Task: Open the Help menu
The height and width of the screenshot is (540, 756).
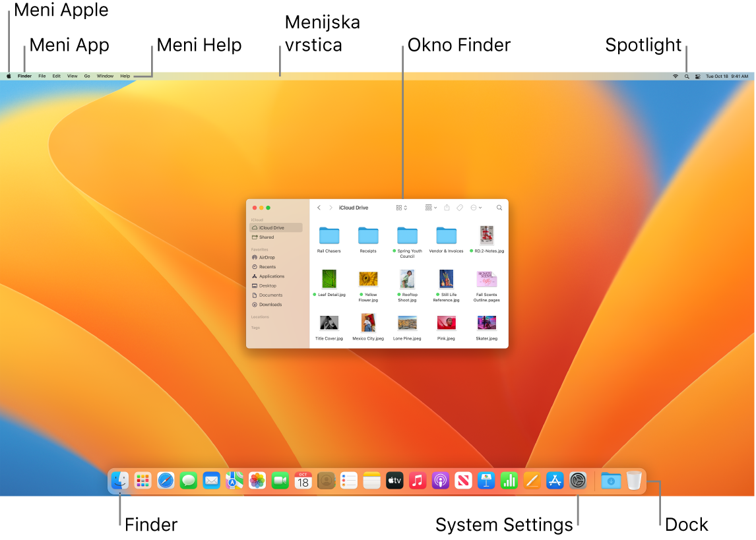Action: click(x=125, y=76)
